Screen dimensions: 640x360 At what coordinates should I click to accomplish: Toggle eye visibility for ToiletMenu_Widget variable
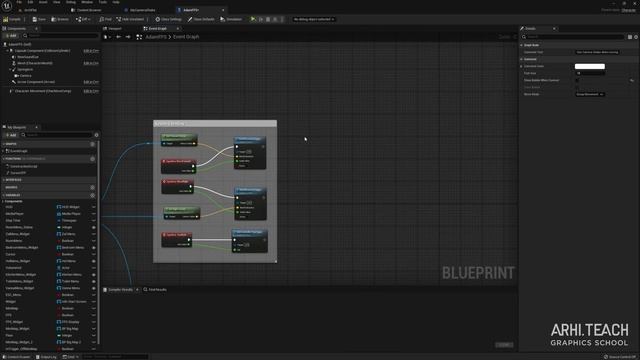click(x=93, y=281)
